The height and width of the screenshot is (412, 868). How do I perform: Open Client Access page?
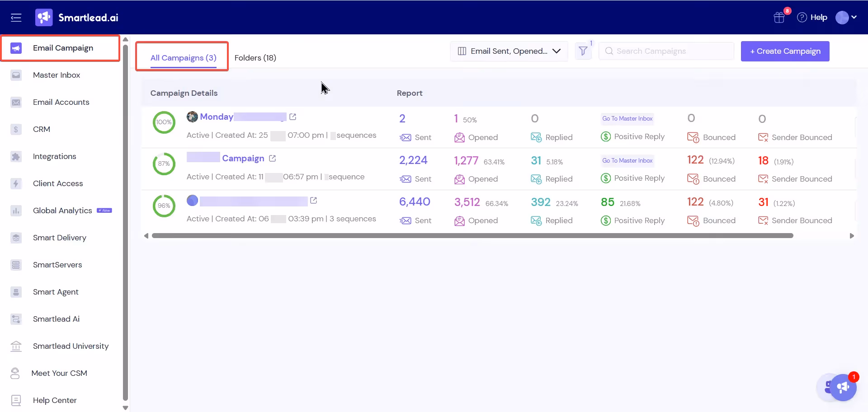[x=58, y=183]
